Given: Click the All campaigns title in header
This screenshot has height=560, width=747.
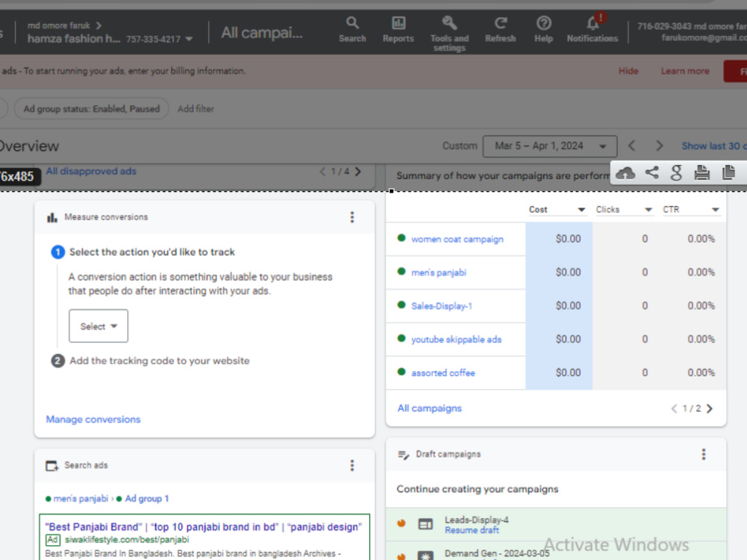Looking at the screenshot, I should coord(261,32).
